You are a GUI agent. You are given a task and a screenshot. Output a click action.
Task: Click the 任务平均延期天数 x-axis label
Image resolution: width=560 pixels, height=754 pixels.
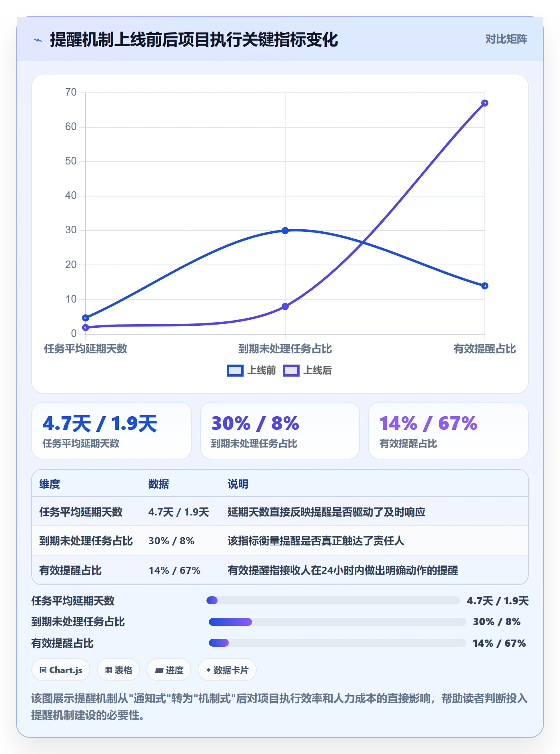[86, 349]
